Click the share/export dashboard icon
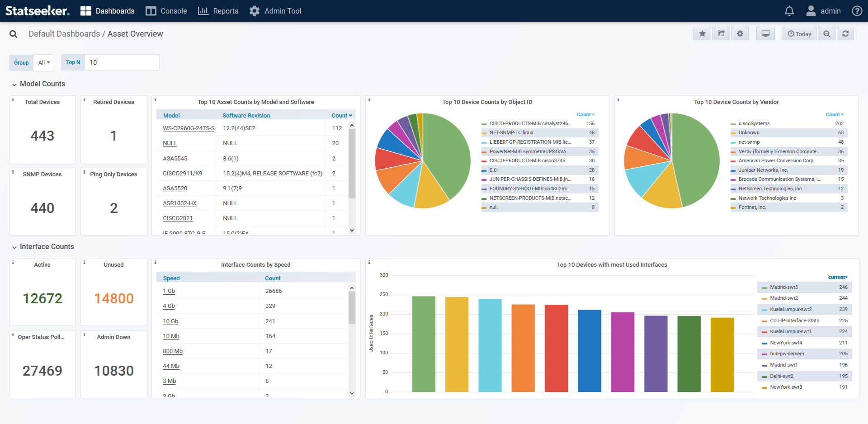Image resolution: width=868 pixels, height=424 pixels. tap(721, 33)
